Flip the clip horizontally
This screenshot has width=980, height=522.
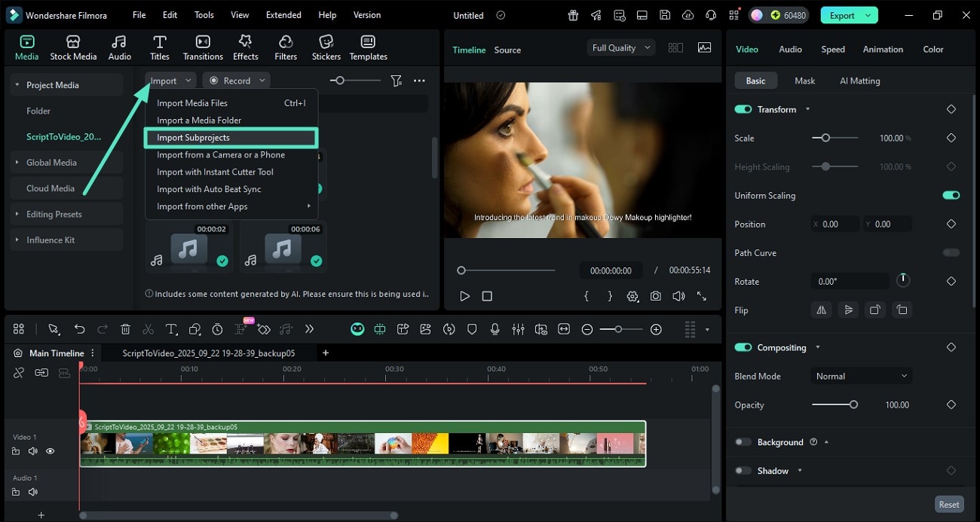click(x=822, y=310)
